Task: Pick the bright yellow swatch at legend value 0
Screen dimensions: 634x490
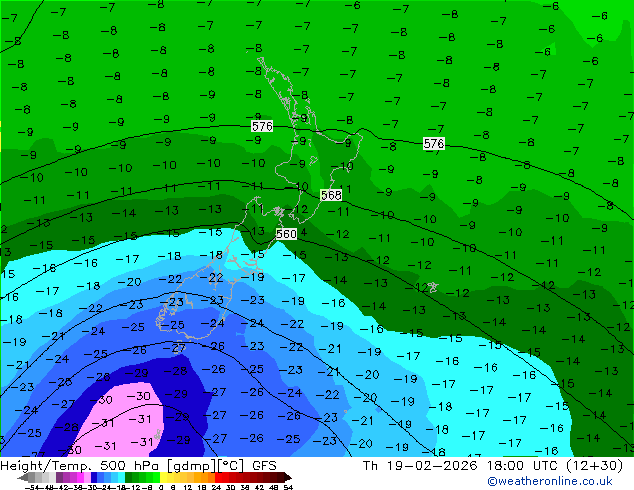Action: 163,477
